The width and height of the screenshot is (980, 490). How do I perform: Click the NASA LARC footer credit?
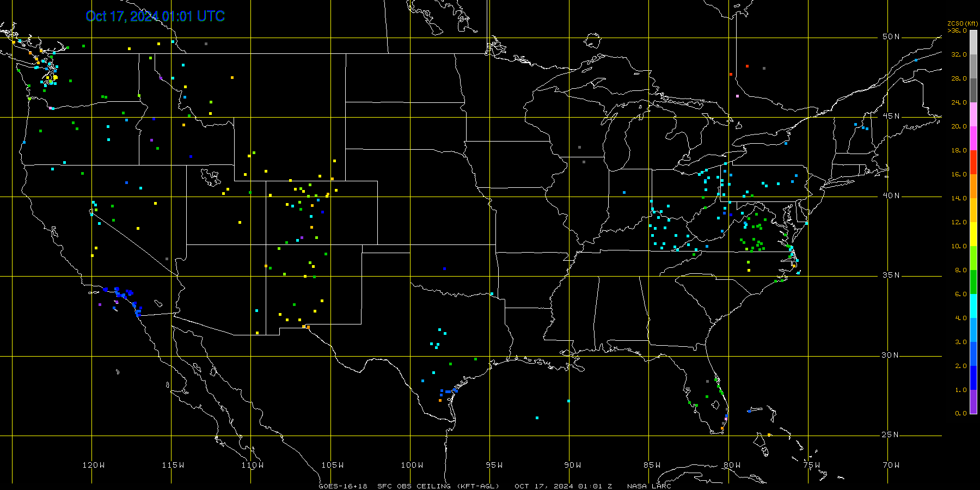649,486
